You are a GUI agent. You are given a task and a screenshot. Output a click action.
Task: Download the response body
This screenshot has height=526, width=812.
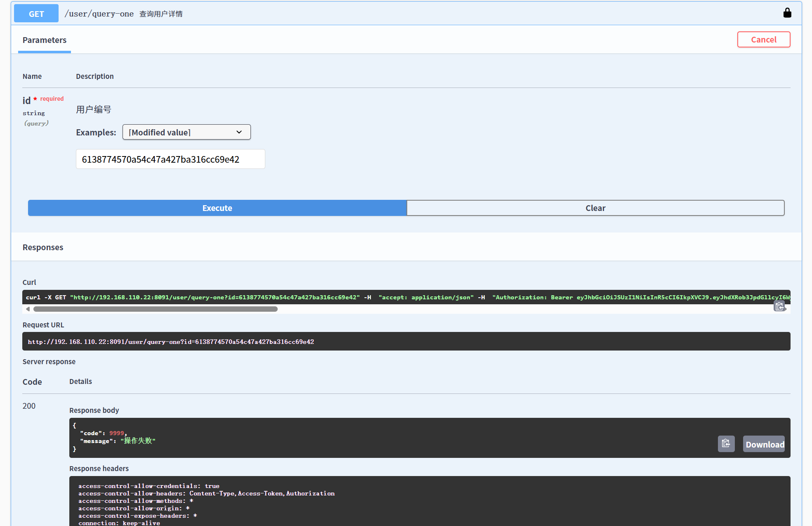coord(764,444)
